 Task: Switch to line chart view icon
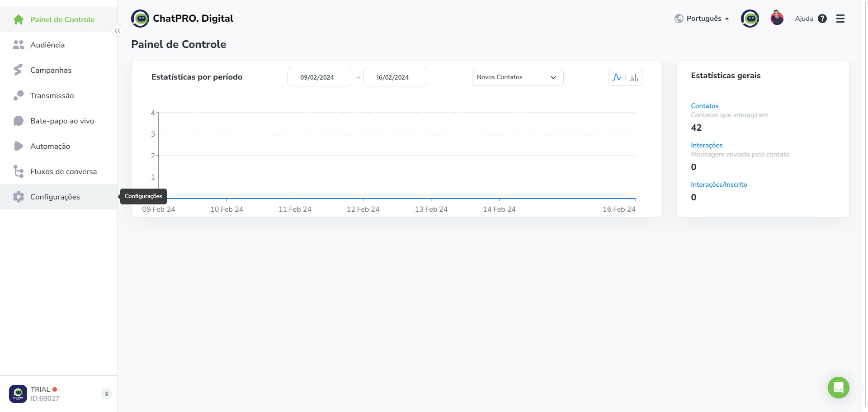click(x=617, y=77)
